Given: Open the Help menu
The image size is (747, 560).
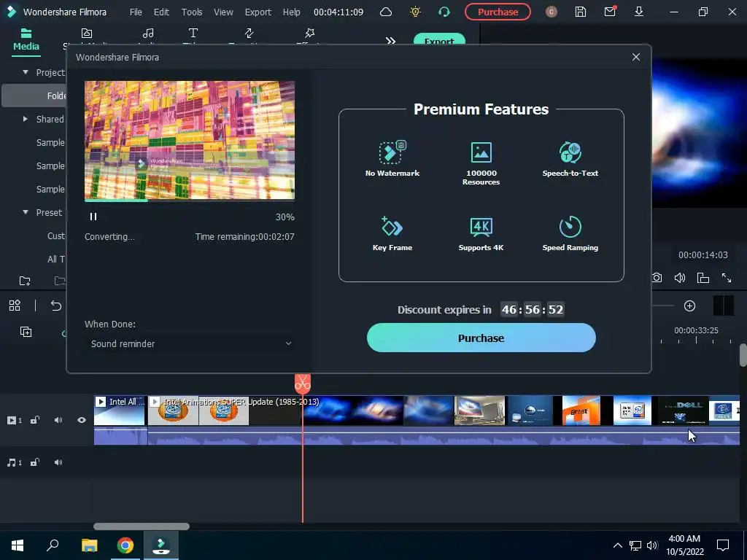Looking at the screenshot, I should coord(292,12).
